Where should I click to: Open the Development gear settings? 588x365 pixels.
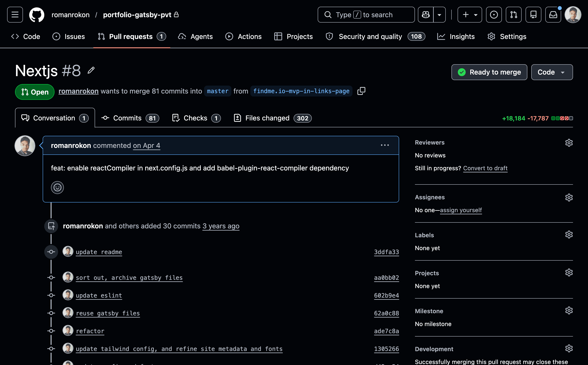[x=569, y=349]
